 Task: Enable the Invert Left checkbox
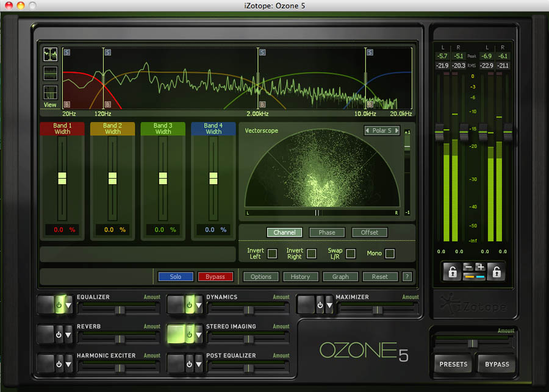pyautogui.click(x=272, y=254)
